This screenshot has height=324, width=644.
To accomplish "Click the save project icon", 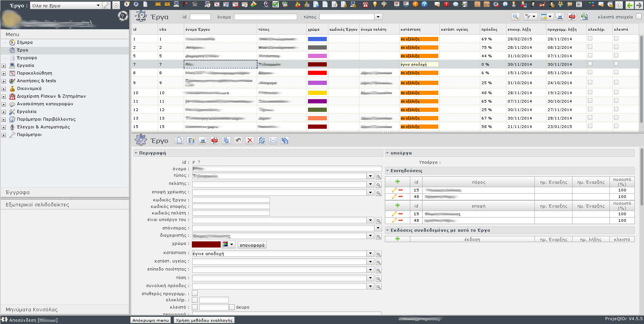I will point(191,140).
